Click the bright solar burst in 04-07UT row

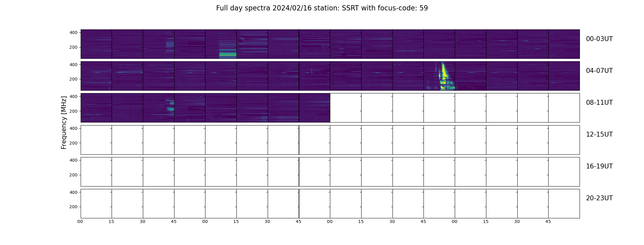443,77
